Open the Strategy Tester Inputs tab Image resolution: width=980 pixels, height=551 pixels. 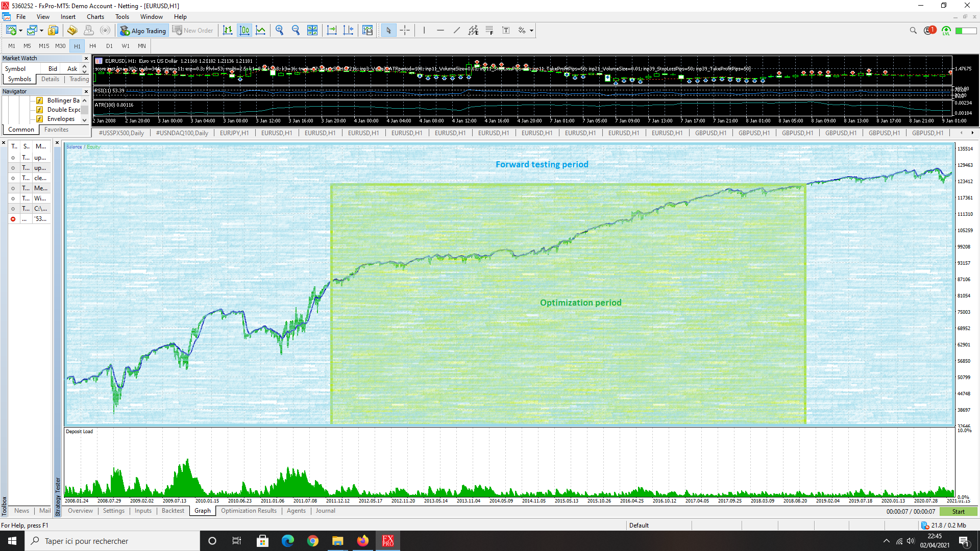(143, 511)
